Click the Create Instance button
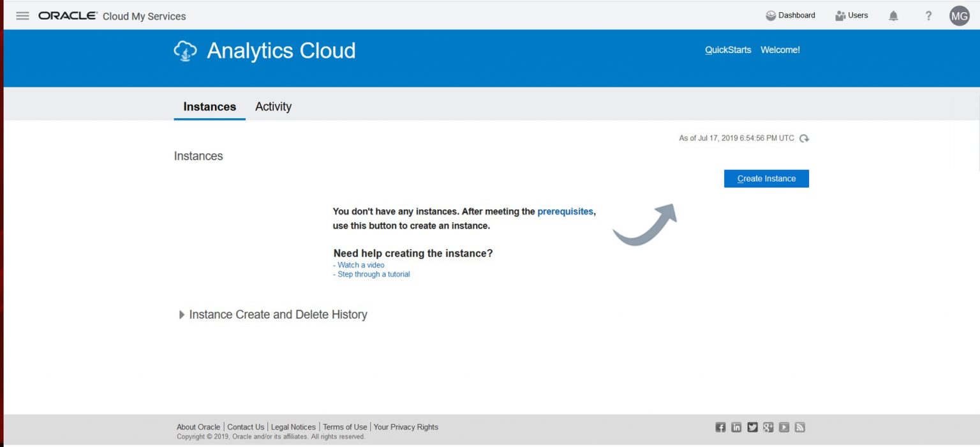The height and width of the screenshot is (447, 980). [x=766, y=178]
